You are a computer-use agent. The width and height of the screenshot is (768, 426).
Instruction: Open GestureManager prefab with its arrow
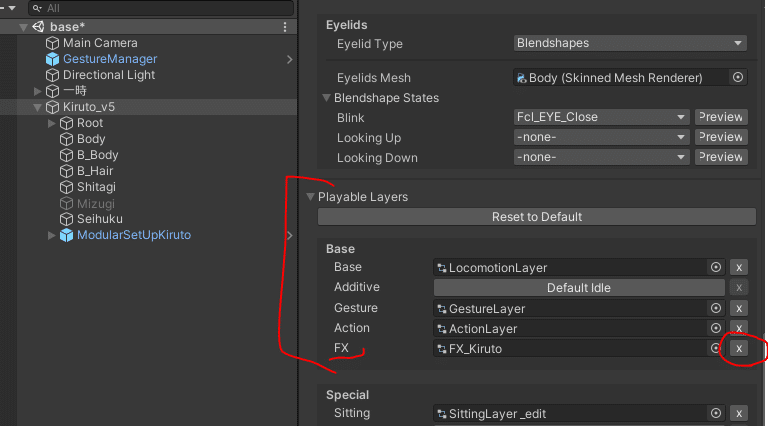[x=289, y=59]
